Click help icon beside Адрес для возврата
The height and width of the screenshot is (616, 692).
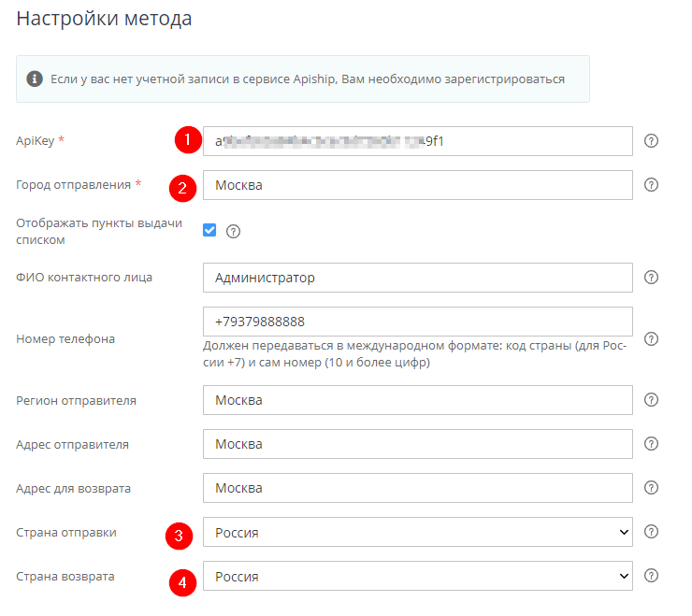click(652, 488)
